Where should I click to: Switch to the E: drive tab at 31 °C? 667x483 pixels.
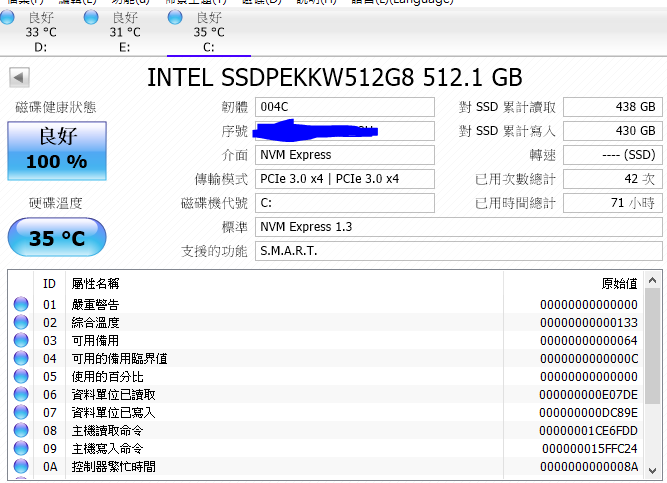click(x=125, y=32)
